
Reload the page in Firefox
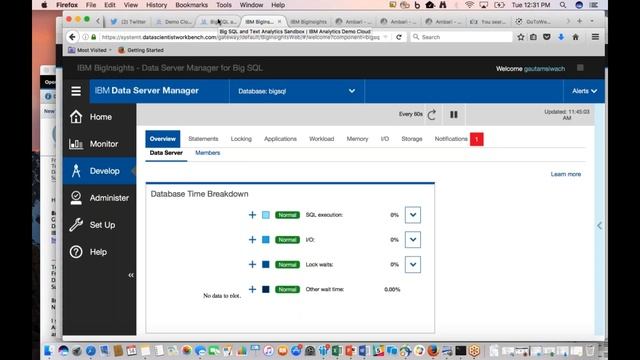tap(399, 37)
